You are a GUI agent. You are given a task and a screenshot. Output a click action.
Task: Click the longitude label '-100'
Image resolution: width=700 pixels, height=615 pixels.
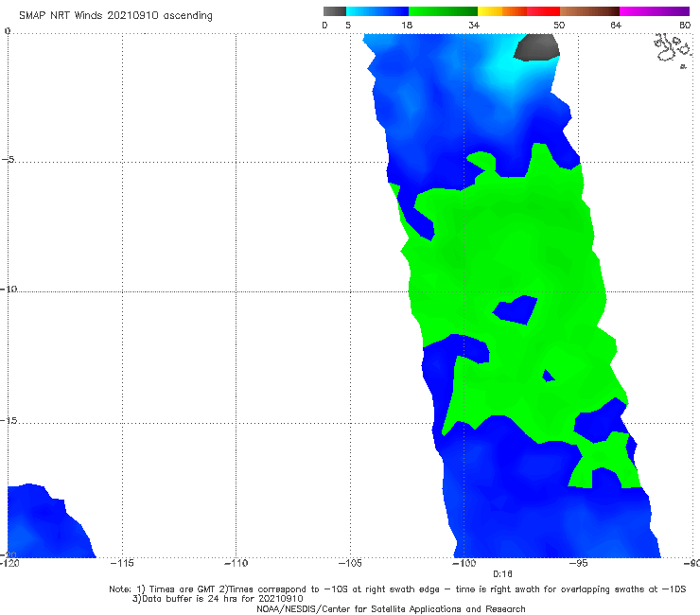click(x=464, y=563)
